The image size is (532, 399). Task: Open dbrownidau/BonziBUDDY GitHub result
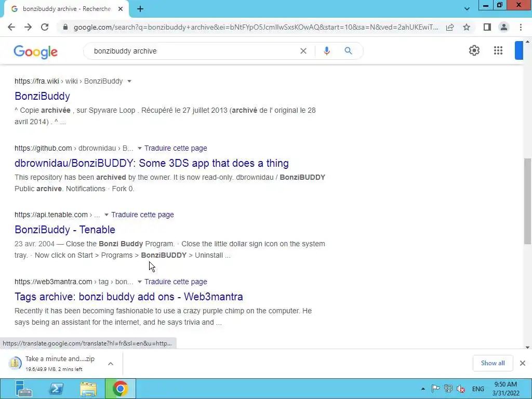(x=152, y=163)
